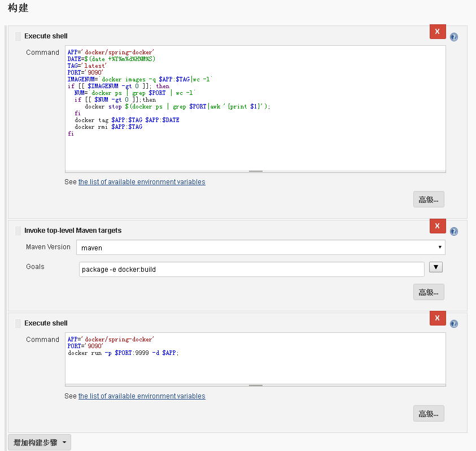476x451 pixels.
Task: Delete the first Execute shell build step
Action: coord(438,32)
